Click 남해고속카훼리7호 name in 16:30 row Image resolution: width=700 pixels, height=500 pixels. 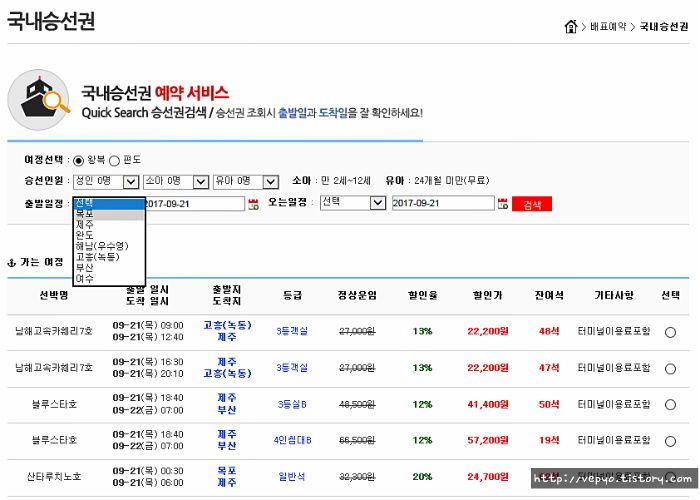coord(54,368)
